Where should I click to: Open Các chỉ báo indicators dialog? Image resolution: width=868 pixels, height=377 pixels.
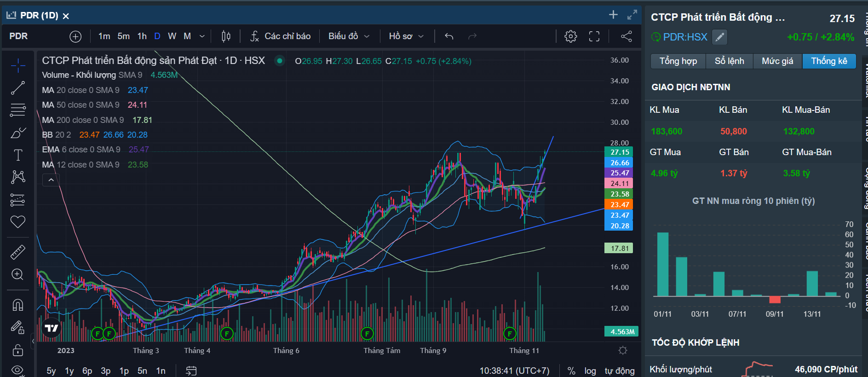pos(280,36)
